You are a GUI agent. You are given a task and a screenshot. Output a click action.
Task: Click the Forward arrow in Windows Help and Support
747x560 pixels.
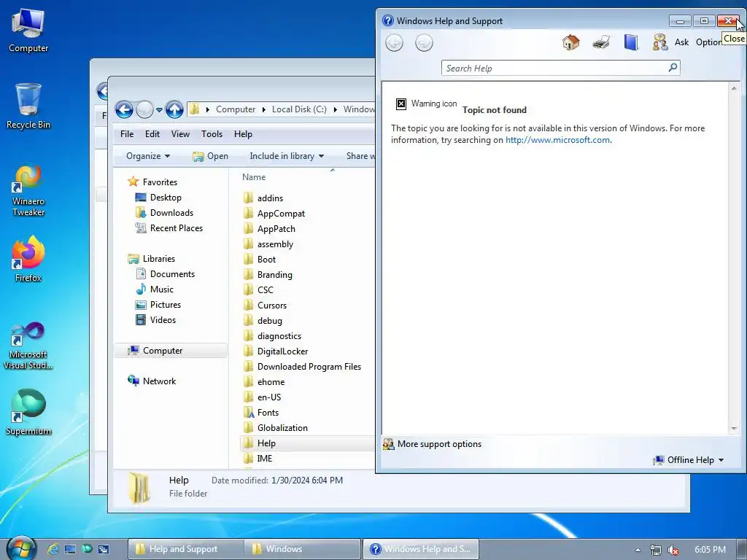pos(424,43)
